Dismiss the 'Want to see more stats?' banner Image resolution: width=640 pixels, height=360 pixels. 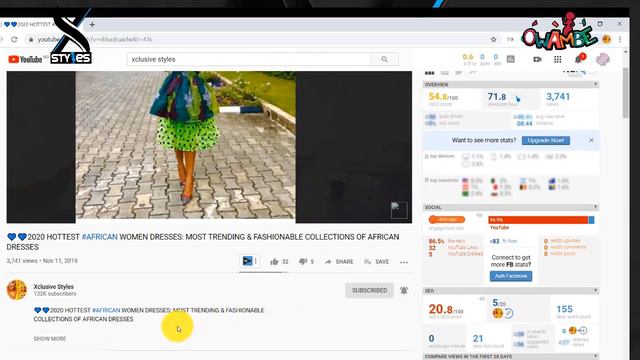(591, 140)
